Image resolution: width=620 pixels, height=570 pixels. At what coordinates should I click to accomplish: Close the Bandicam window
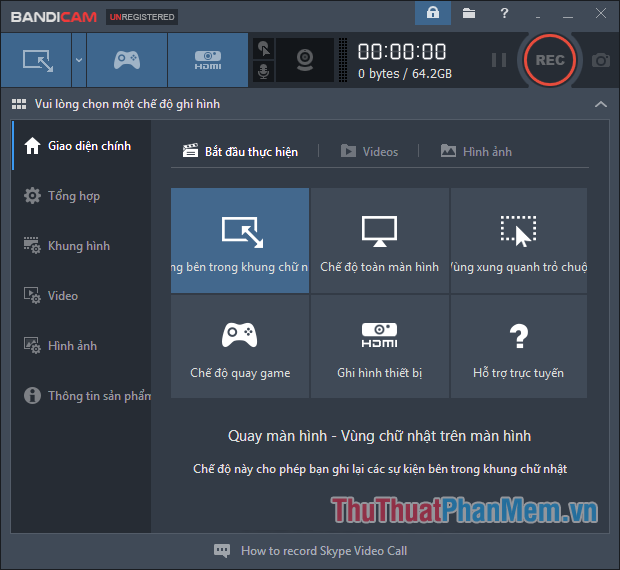point(601,13)
